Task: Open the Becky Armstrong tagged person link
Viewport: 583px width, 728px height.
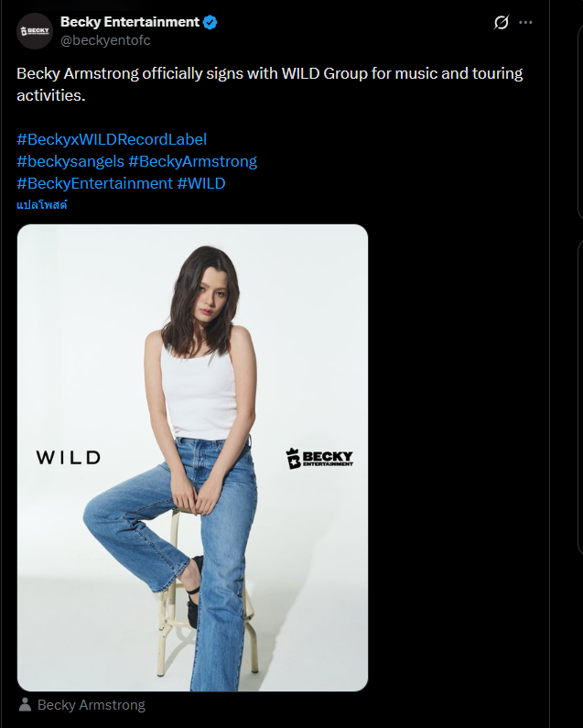Action: pyautogui.click(x=91, y=705)
